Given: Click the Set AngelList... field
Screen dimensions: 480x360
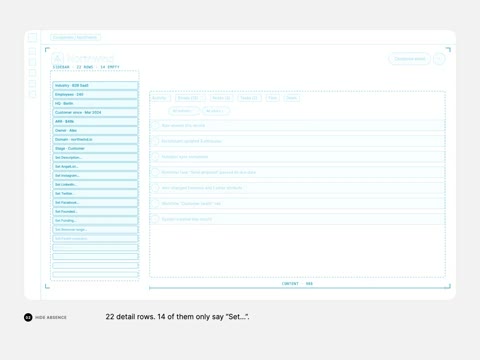Looking at the screenshot, I should pyautogui.click(x=95, y=167).
